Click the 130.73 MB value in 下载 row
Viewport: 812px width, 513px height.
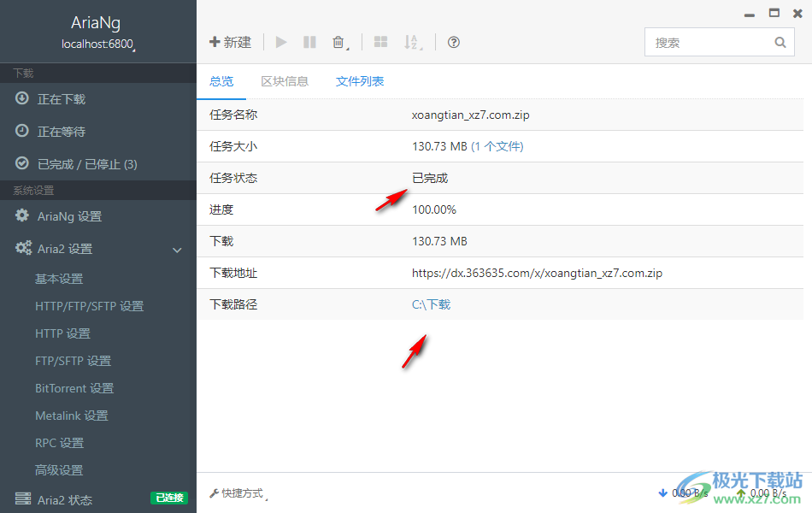439,241
